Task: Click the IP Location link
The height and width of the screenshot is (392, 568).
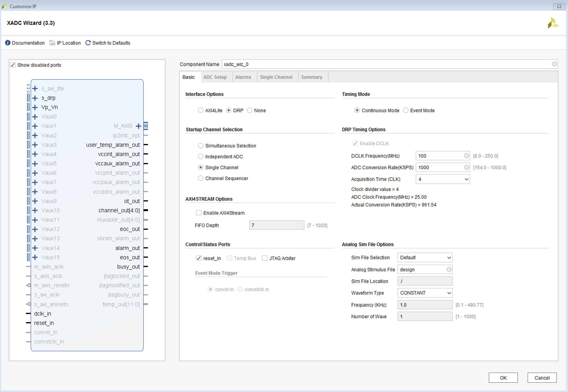Action: (69, 43)
